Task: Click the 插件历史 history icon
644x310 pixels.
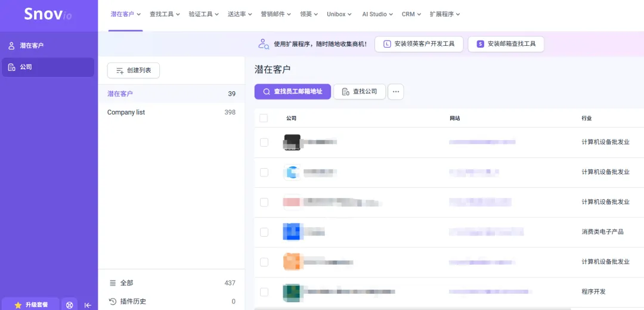Action: [113, 302]
